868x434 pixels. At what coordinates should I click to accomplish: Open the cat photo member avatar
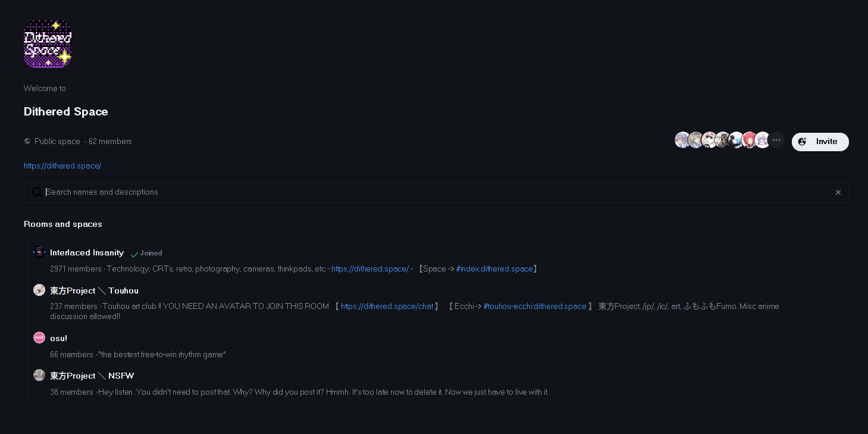click(x=722, y=140)
